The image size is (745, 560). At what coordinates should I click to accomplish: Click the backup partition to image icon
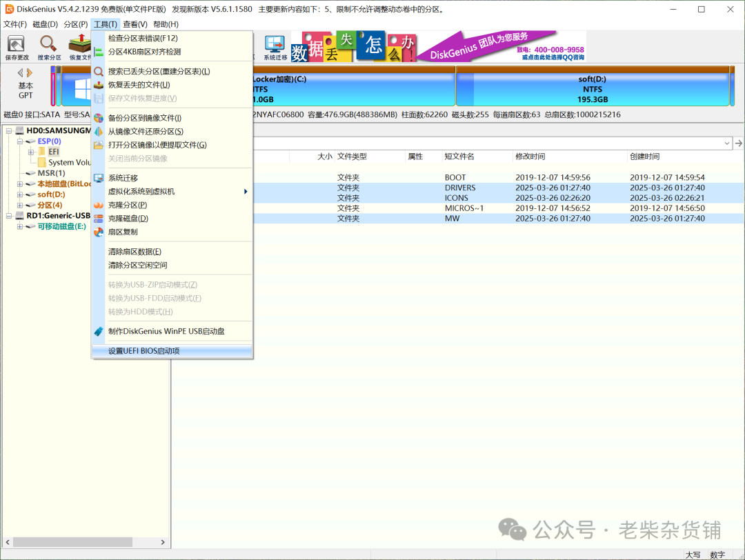coord(99,118)
